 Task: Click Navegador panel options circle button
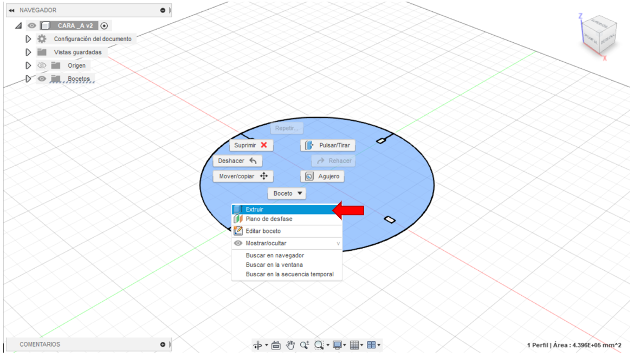point(163,10)
